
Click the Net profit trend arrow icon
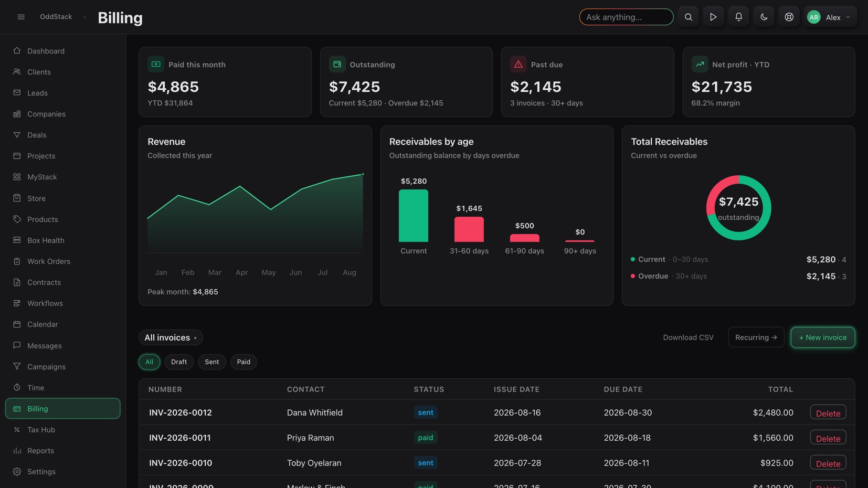pyautogui.click(x=700, y=64)
